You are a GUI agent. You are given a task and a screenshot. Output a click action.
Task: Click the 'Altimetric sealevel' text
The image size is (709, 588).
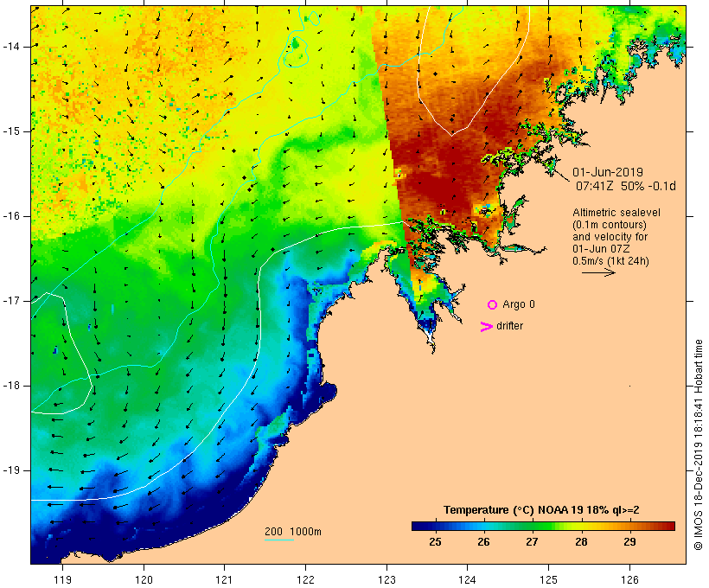click(616, 213)
